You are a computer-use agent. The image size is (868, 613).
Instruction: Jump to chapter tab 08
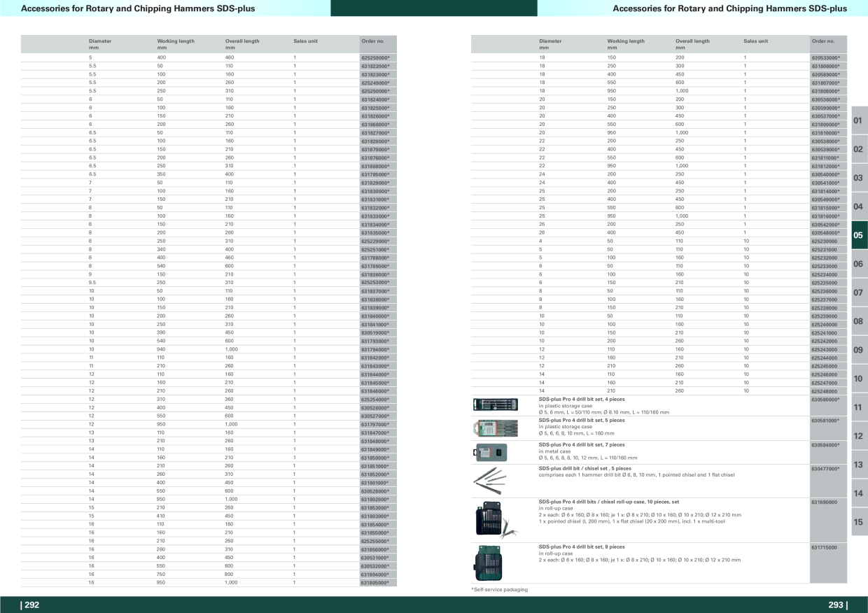point(859,321)
